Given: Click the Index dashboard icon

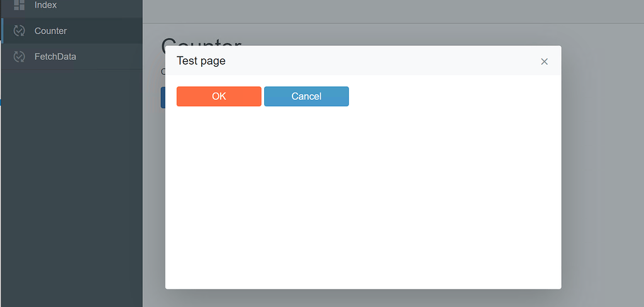Looking at the screenshot, I should 19,5.
